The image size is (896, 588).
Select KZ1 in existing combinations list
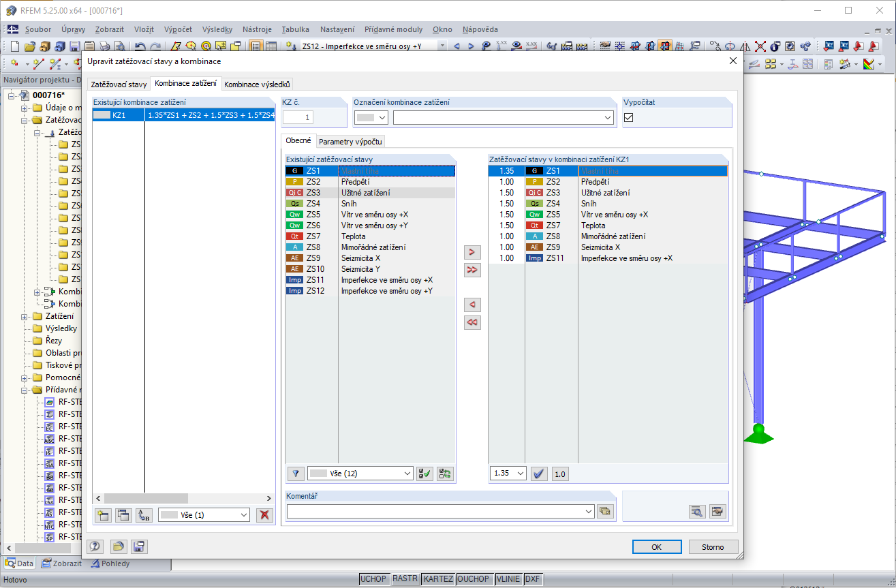click(x=183, y=116)
